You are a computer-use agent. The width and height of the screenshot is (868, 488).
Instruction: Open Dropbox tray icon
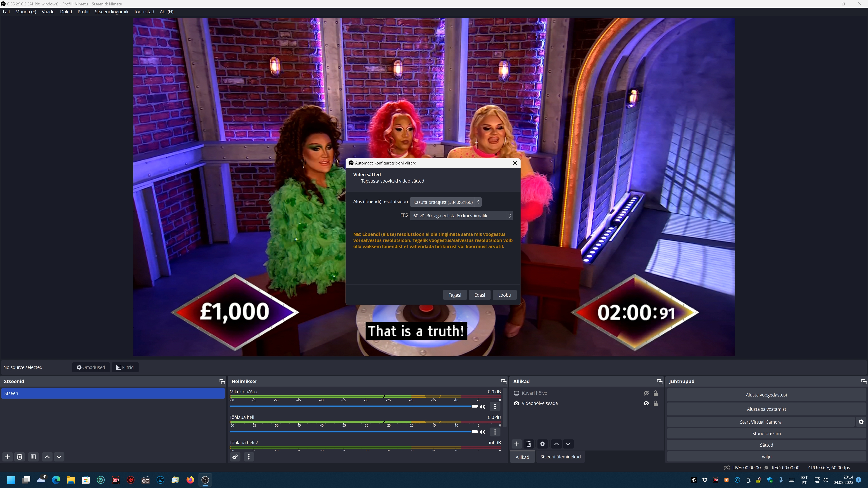[x=705, y=480]
